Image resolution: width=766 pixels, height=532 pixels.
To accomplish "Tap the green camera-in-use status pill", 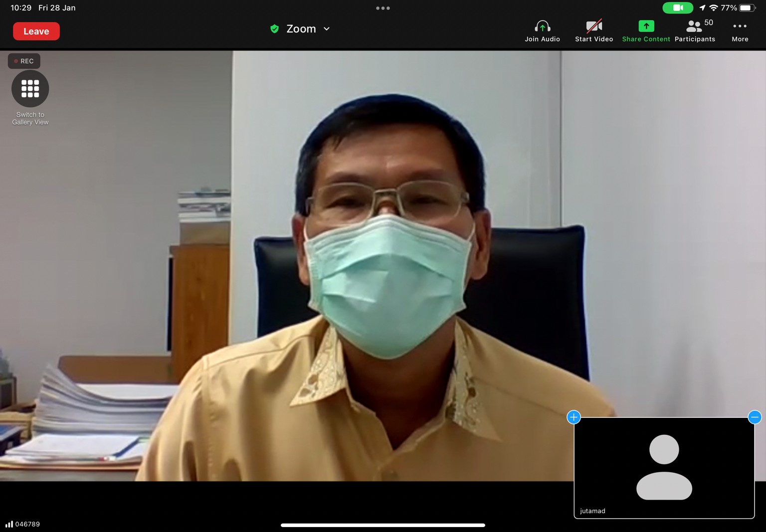I will [x=677, y=8].
